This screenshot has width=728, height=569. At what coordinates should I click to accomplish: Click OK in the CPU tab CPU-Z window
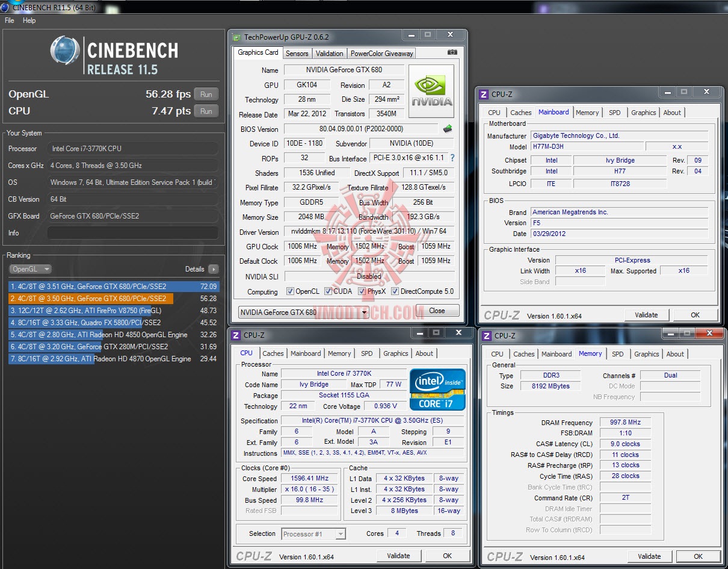(447, 556)
